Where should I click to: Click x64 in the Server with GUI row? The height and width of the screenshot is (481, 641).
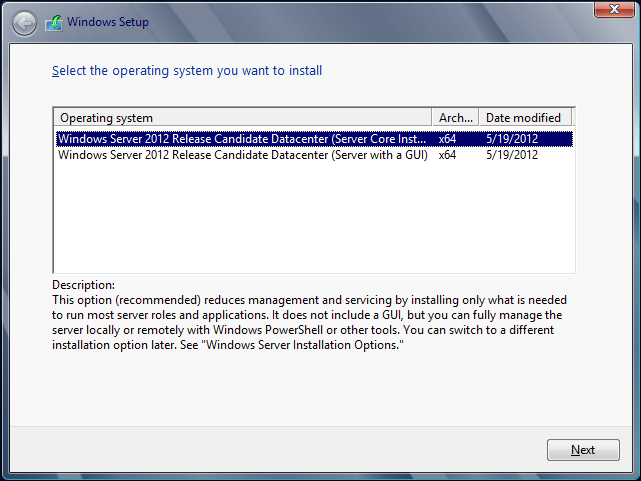(x=447, y=155)
